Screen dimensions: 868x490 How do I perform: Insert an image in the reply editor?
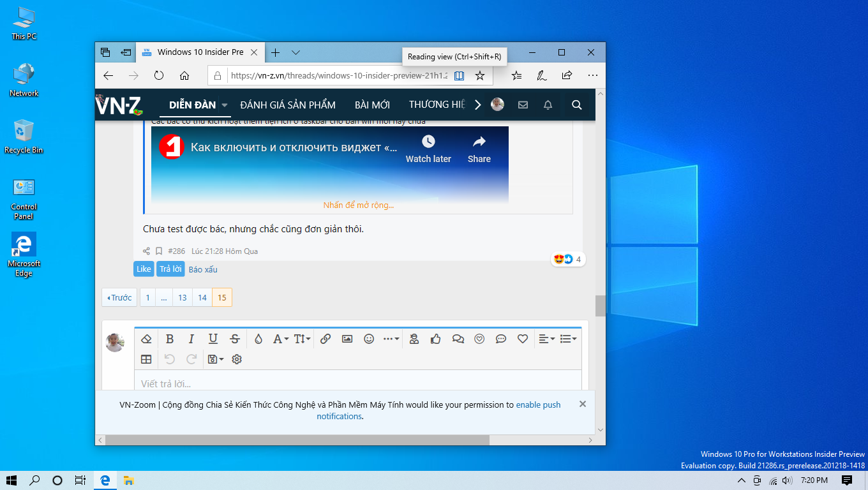pos(347,339)
